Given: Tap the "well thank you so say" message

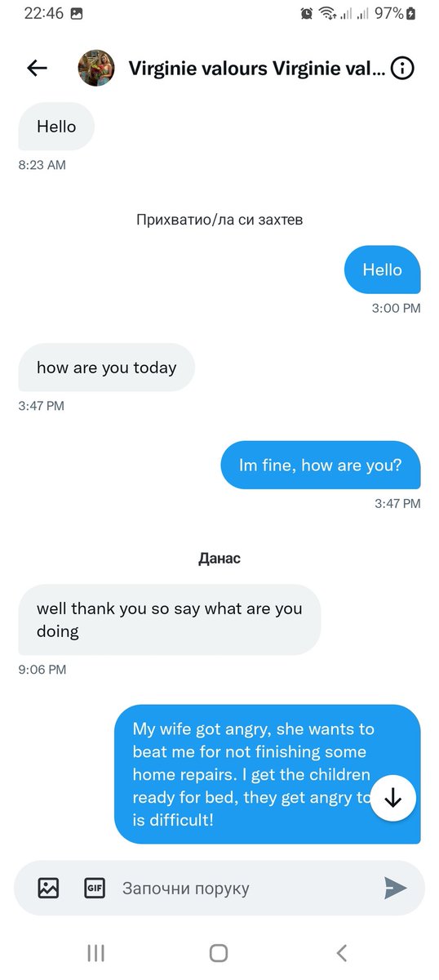Looking at the screenshot, I should tap(170, 620).
